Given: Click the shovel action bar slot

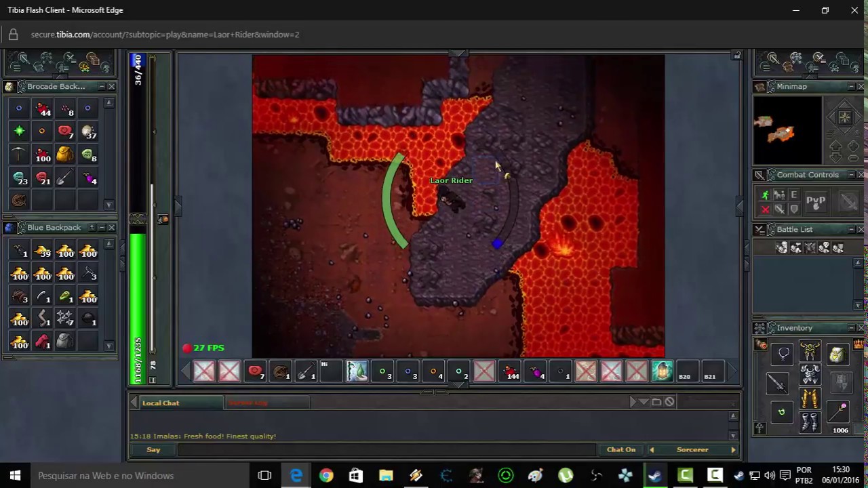Looking at the screenshot, I should coord(306,371).
